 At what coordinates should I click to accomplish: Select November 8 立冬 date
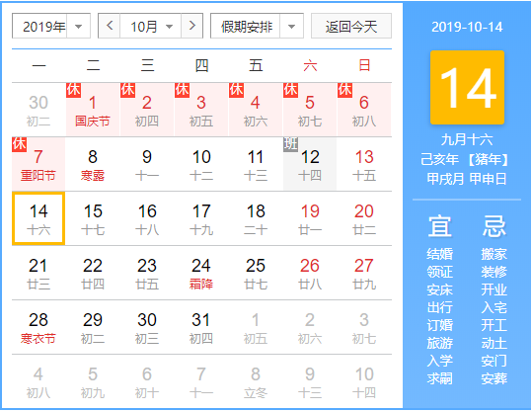click(256, 381)
